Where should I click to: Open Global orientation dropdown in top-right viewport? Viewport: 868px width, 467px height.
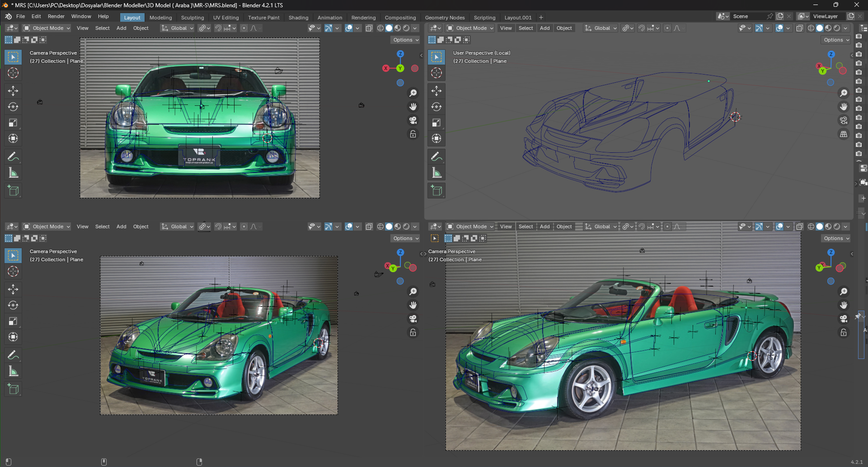pos(601,28)
